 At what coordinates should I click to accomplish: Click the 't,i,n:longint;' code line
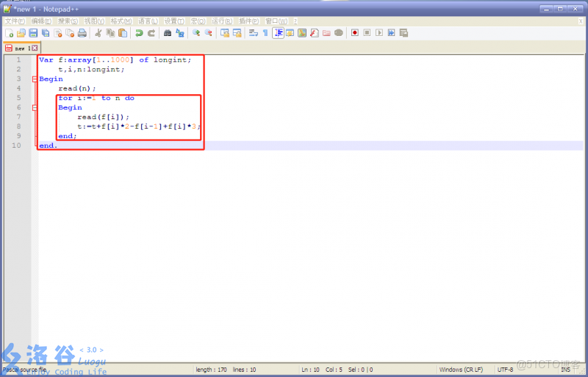(x=91, y=69)
